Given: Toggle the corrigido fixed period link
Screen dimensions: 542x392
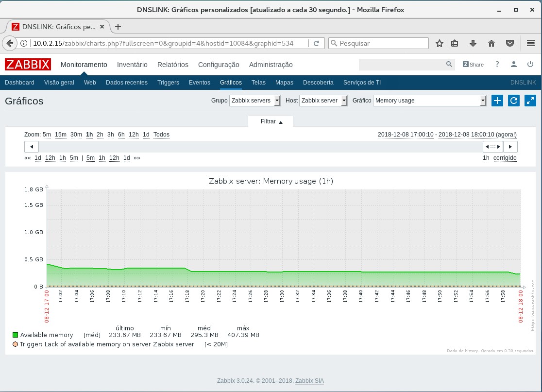Looking at the screenshot, I should 505,158.
